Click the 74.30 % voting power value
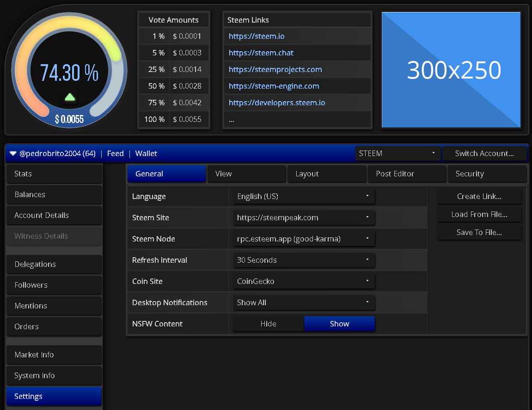The image size is (532, 410). point(69,72)
